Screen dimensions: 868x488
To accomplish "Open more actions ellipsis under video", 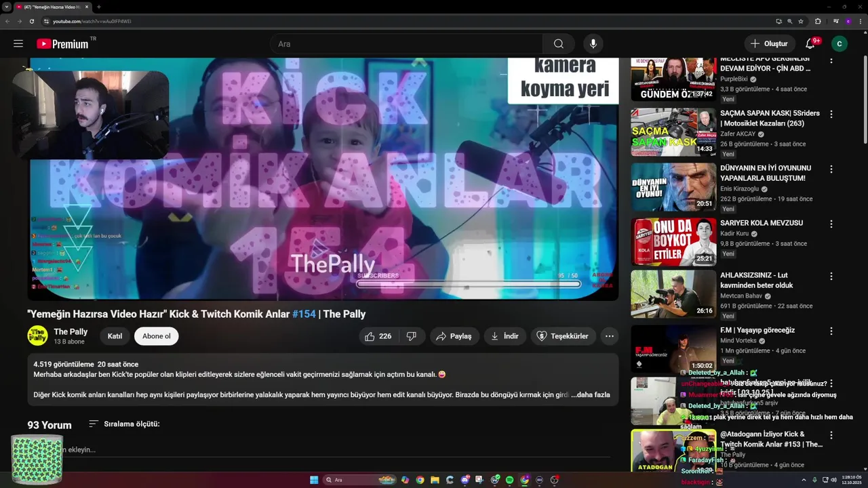I will coord(610,336).
